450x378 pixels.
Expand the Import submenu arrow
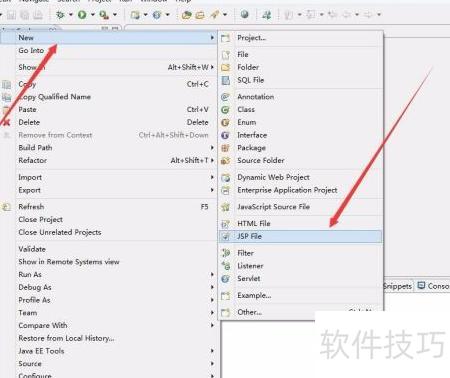point(212,177)
